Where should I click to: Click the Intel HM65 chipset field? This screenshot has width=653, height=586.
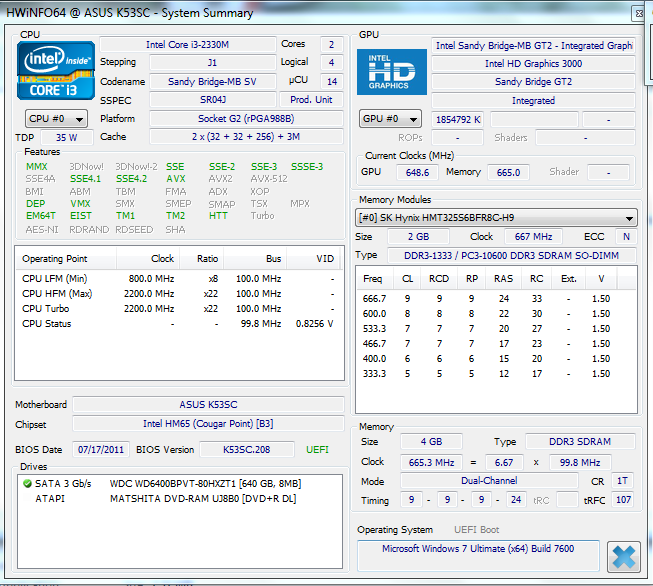point(206,424)
